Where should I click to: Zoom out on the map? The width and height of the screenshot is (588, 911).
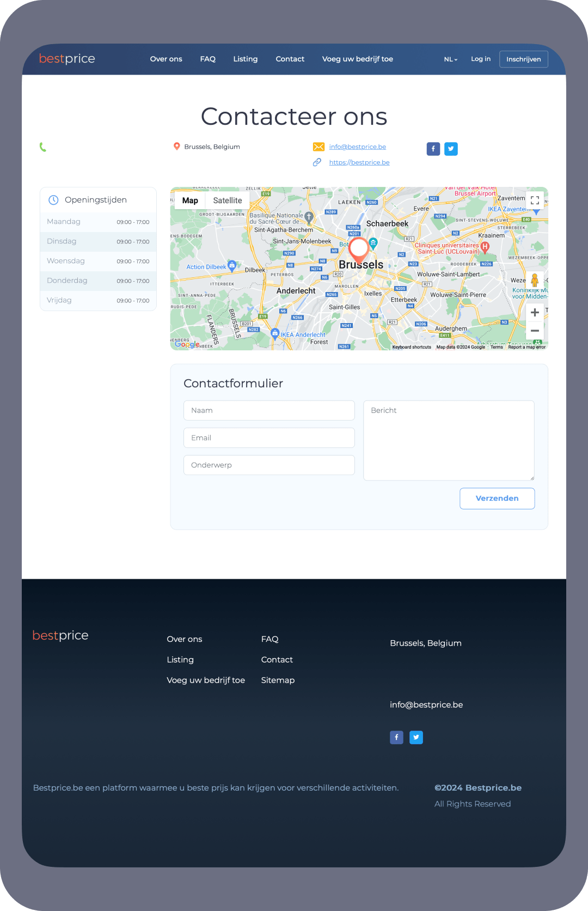pos(535,331)
